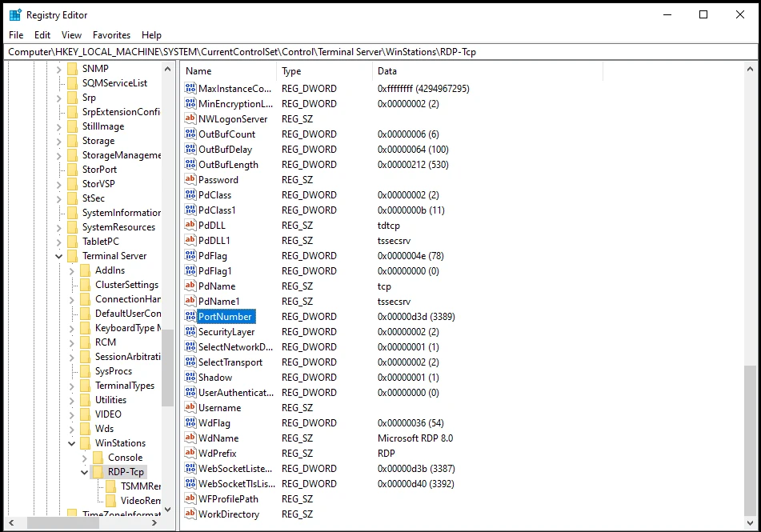Open the Edit menu
The height and width of the screenshot is (532, 761).
tap(42, 35)
